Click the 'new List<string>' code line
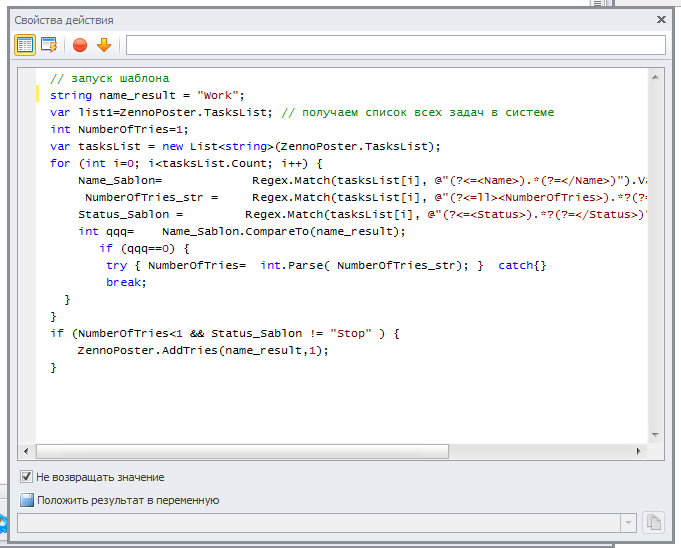This screenshot has height=548, width=681. click(245, 146)
